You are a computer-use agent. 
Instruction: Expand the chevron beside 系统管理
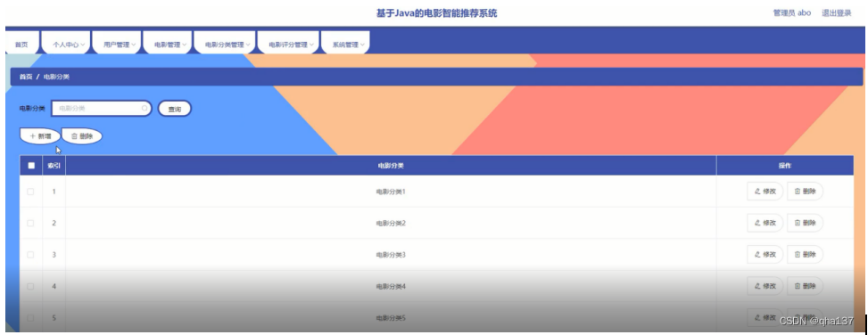(362, 45)
